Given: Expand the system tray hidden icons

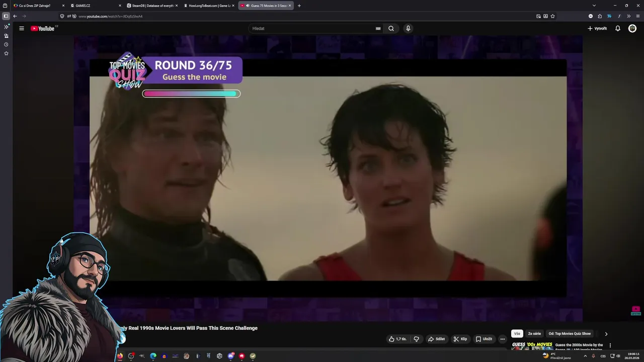Looking at the screenshot, I should coord(585,356).
